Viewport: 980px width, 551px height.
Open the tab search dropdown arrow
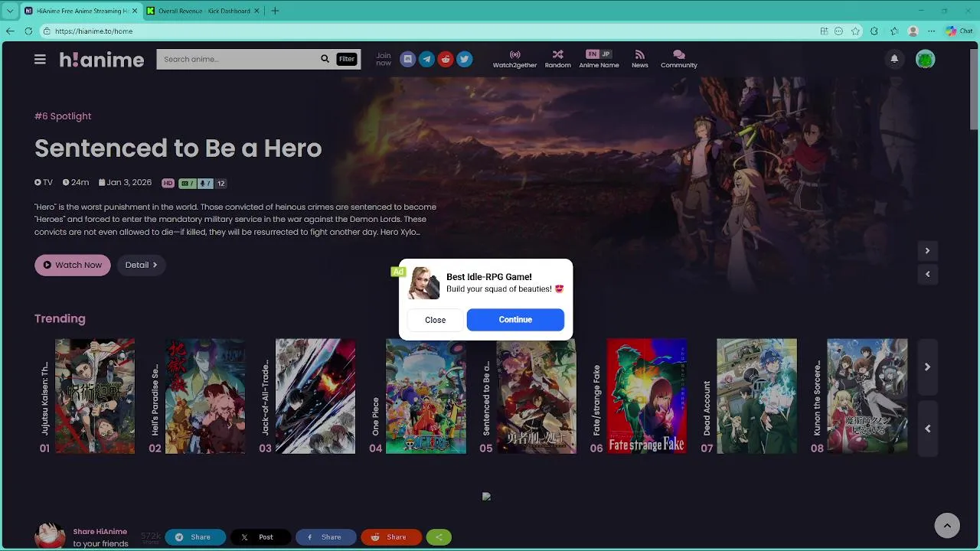coord(9,11)
